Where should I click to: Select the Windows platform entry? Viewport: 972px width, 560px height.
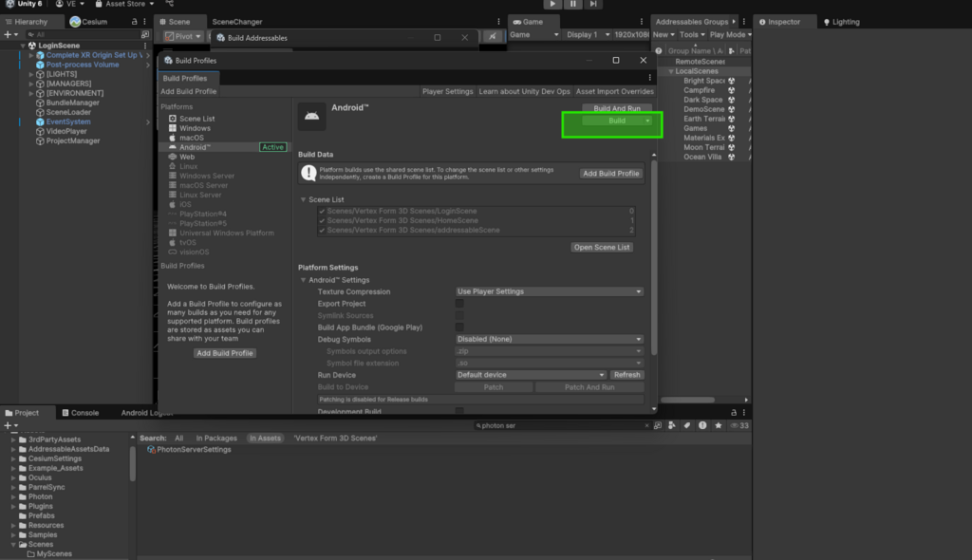coord(195,128)
